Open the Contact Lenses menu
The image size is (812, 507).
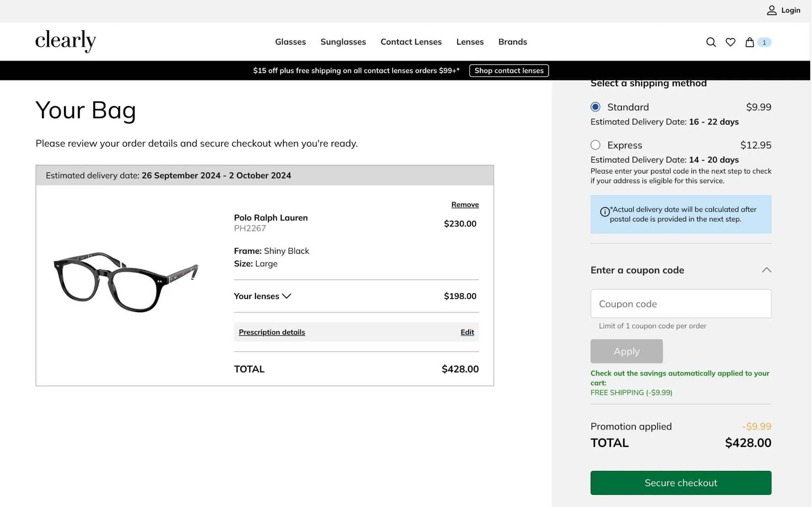point(411,42)
